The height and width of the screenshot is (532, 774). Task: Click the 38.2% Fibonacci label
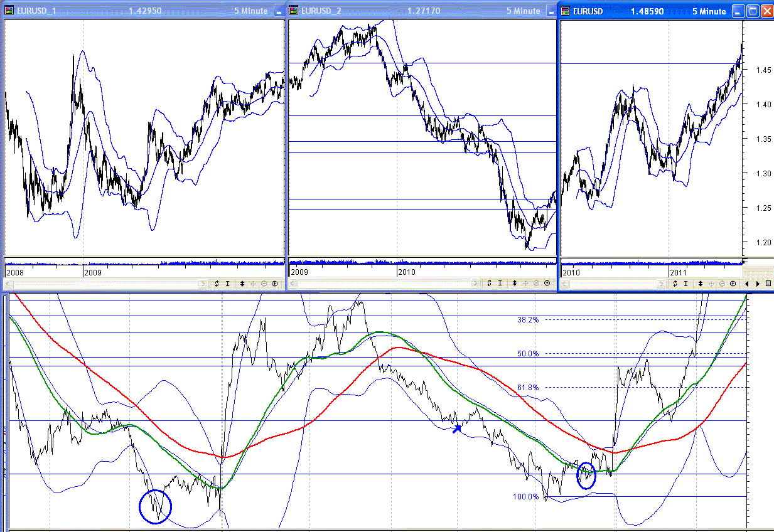528,320
